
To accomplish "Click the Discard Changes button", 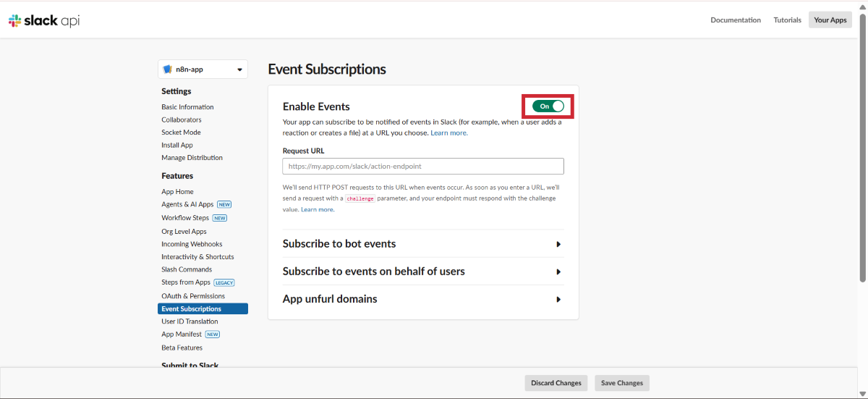I will point(556,383).
